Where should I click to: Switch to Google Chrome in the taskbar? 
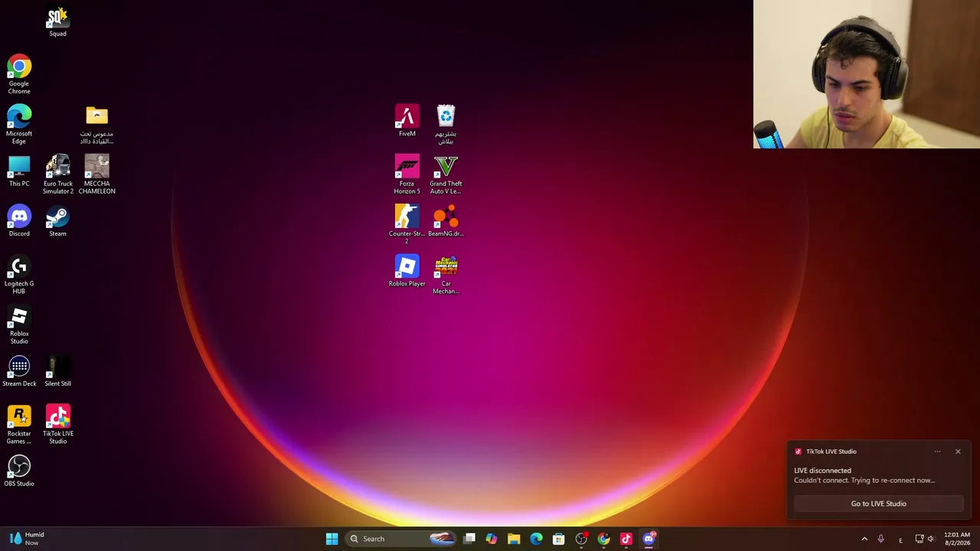(603, 539)
